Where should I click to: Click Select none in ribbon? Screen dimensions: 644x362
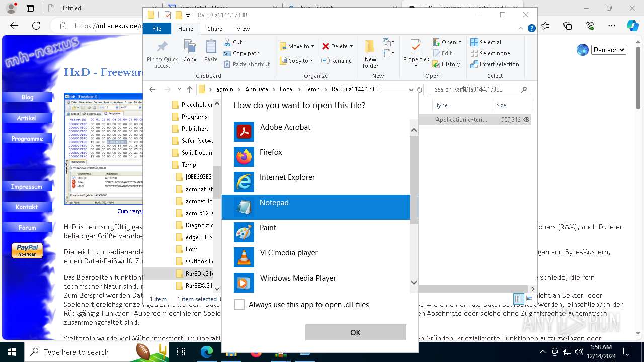[491, 53]
